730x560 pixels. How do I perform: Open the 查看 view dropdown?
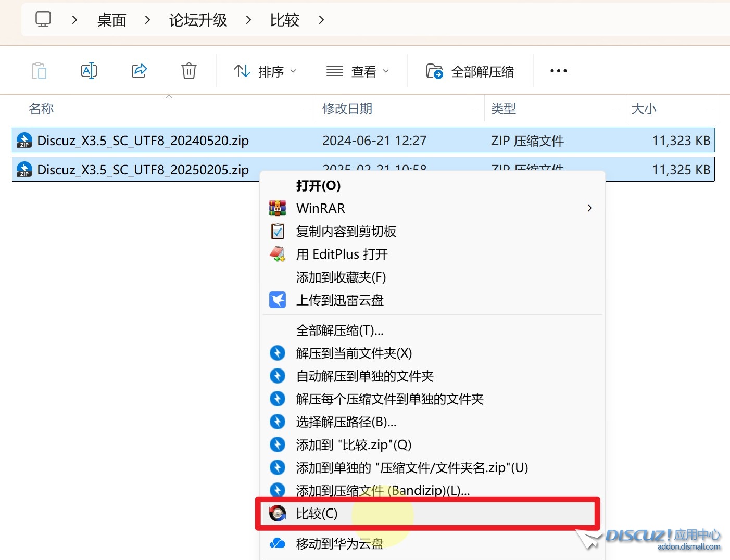(x=358, y=71)
